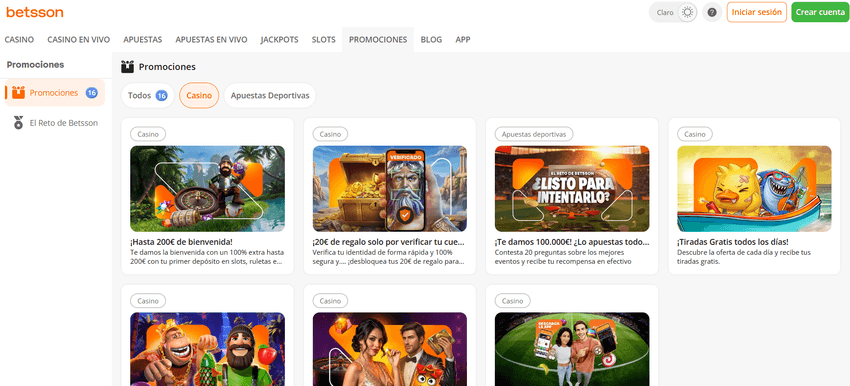Open football field app download image
This screenshot has width=850, height=386.
click(x=572, y=349)
